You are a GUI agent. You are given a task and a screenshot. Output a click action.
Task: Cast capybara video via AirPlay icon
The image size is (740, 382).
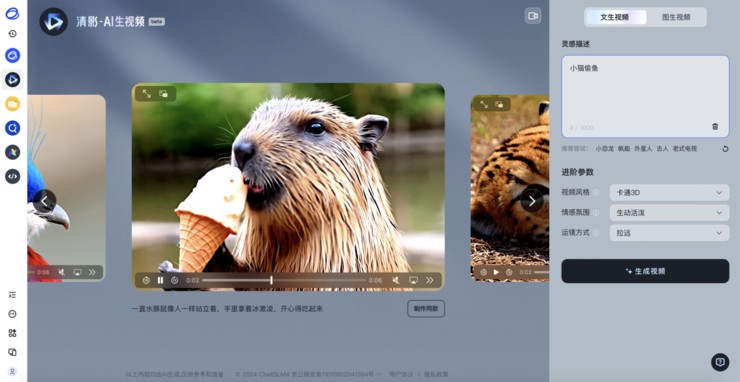coord(413,280)
